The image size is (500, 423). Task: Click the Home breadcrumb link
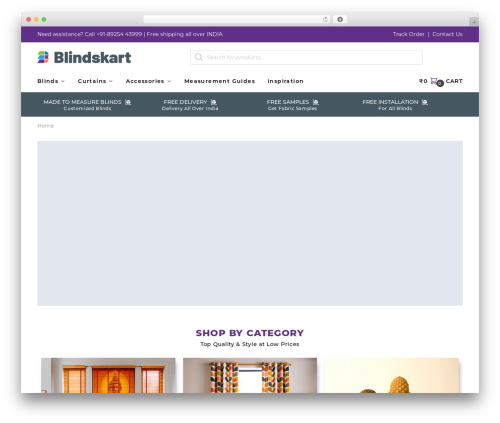(46, 126)
